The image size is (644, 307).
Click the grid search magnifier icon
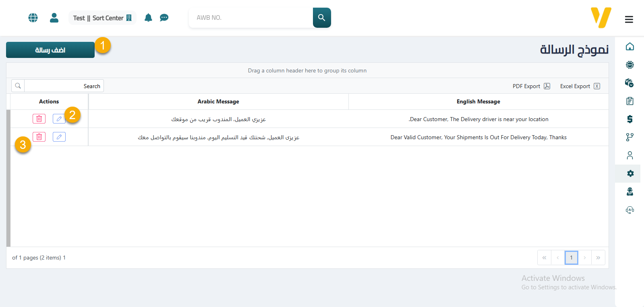[18, 86]
